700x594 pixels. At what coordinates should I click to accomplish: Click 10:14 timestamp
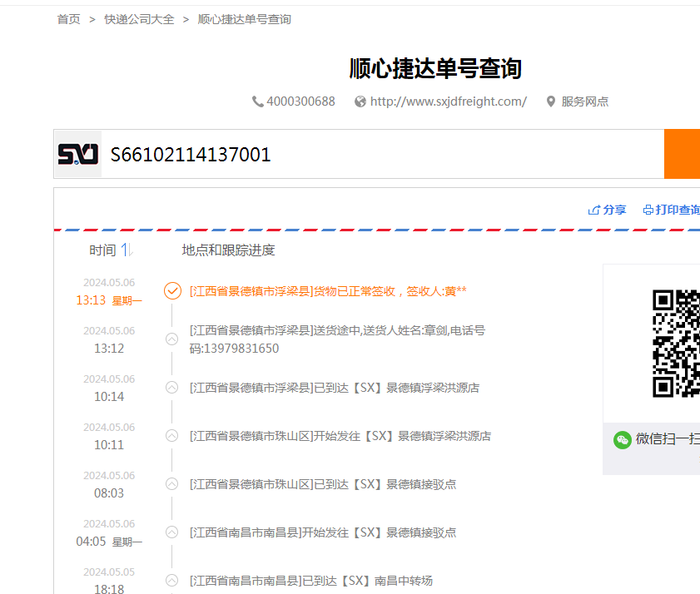click(x=109, y=396)
